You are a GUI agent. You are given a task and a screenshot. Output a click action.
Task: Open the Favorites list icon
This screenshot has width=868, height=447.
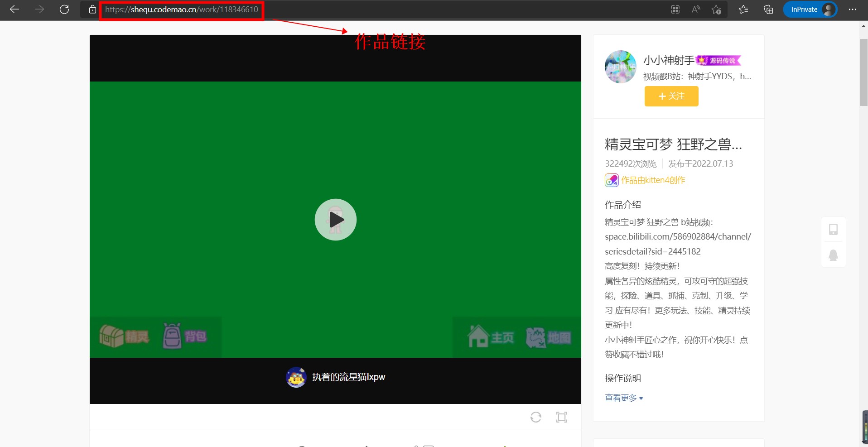coord(743,10)
